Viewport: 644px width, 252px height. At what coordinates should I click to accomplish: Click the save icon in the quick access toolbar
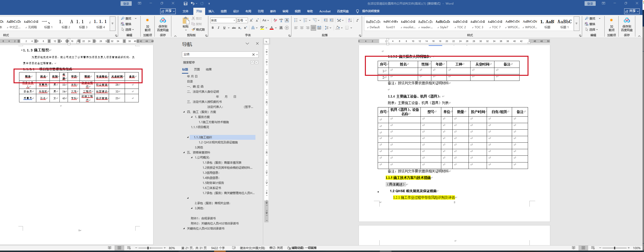[185, 3]
